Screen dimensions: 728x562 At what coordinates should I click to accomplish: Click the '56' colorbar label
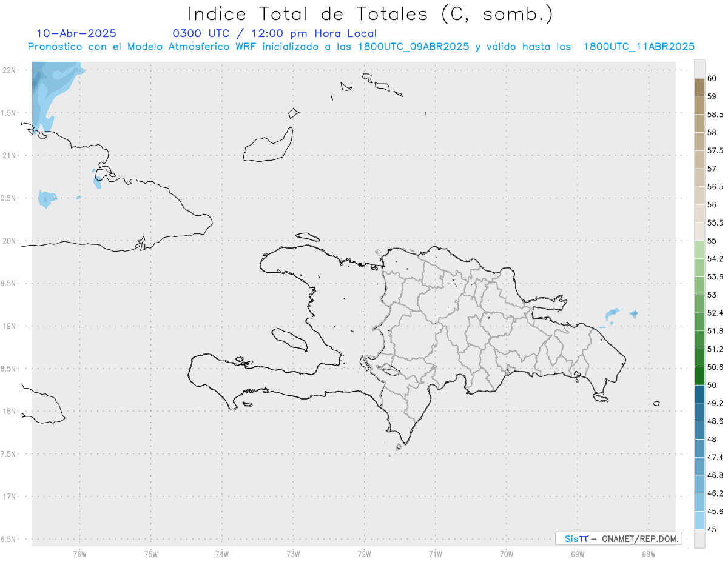click(x=712, y=205)
